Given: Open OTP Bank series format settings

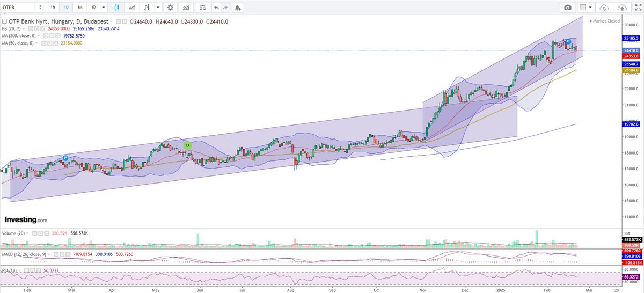Looking at the screenshot, I should coord(124,21).
